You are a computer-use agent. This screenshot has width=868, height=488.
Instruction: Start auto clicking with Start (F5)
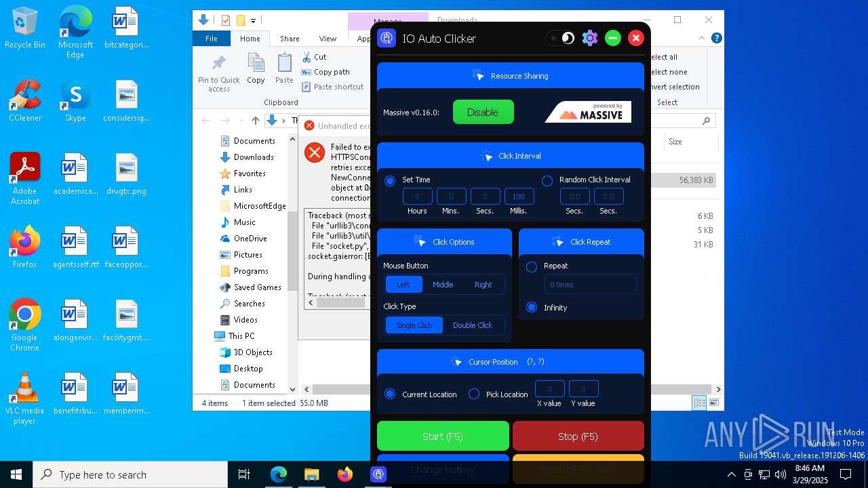point(443,436)
